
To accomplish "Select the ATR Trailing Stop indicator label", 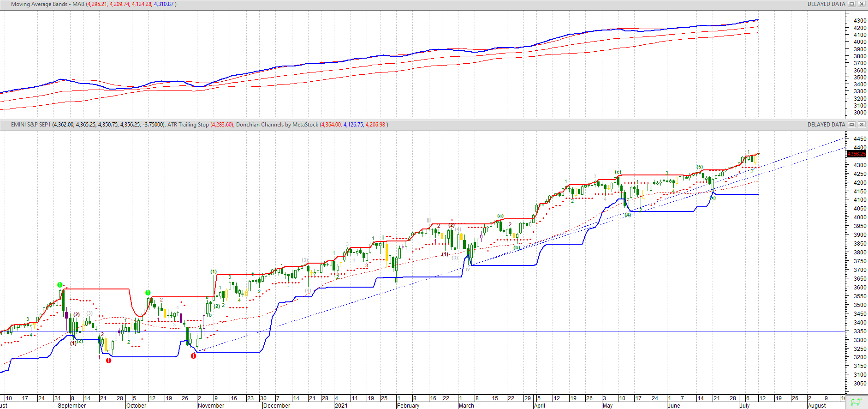I will (x=188, y=125).
